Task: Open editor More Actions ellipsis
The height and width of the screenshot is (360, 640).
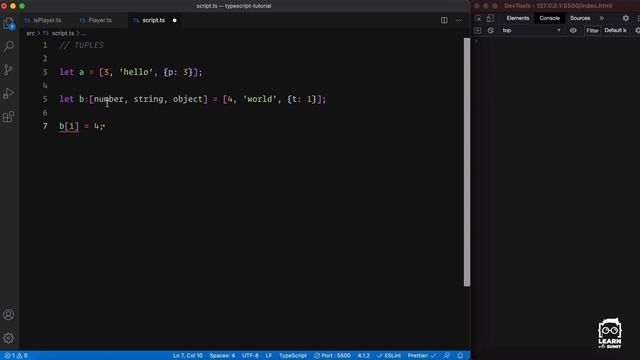Action: tap(459, 20)
